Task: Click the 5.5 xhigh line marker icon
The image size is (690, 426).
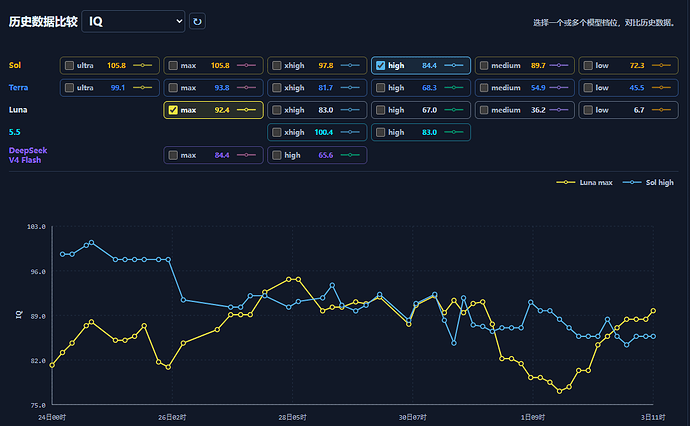Action: click(x=350, y=132)
